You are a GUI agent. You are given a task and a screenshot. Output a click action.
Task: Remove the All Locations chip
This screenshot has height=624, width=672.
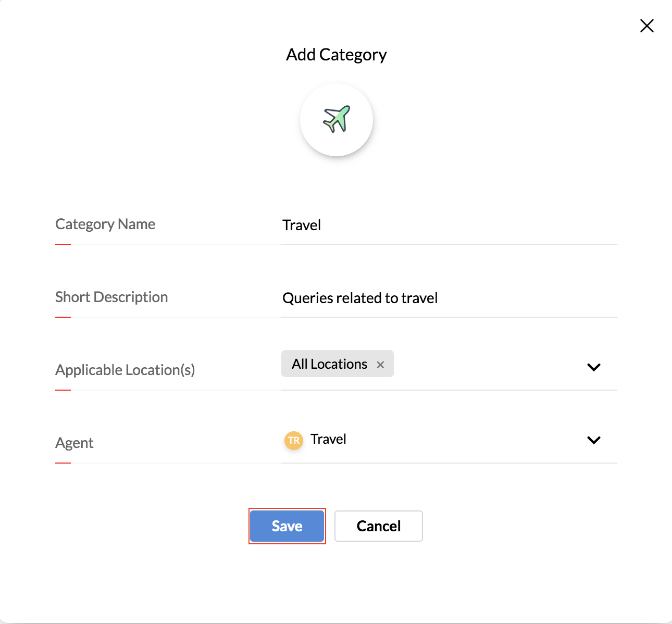click(380, 365)
